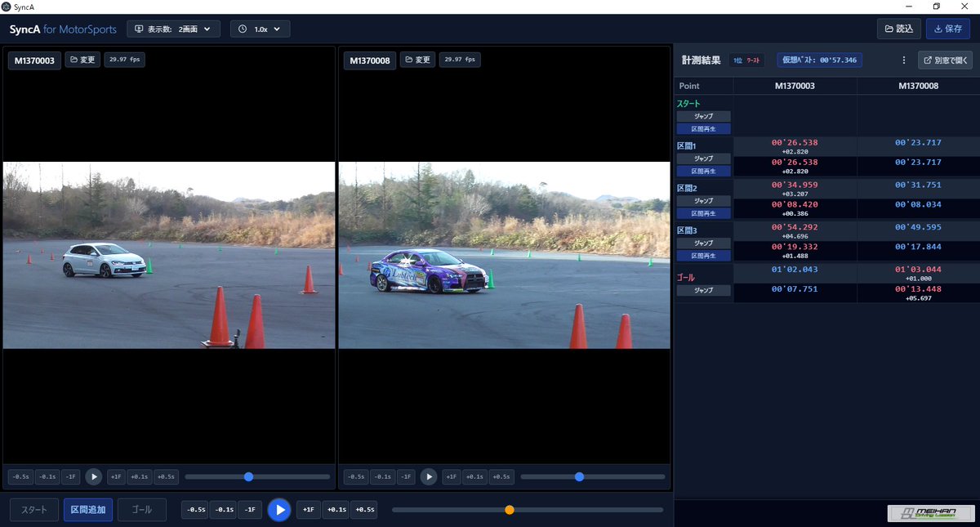Open results in separate window via 別窓で開く
This screenshot has height=527, width=980.
pos(946,60)
